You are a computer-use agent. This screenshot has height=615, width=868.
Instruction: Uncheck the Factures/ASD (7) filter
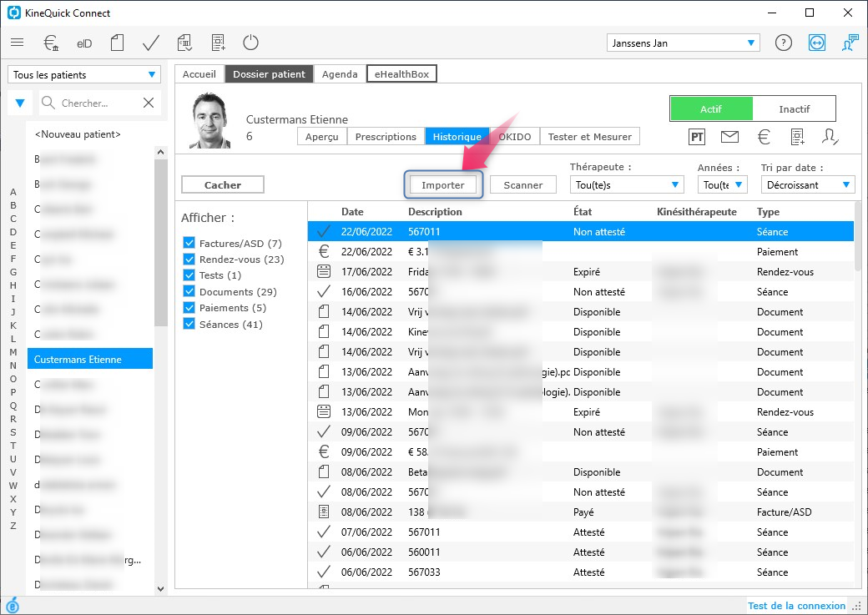coord(189,243)
